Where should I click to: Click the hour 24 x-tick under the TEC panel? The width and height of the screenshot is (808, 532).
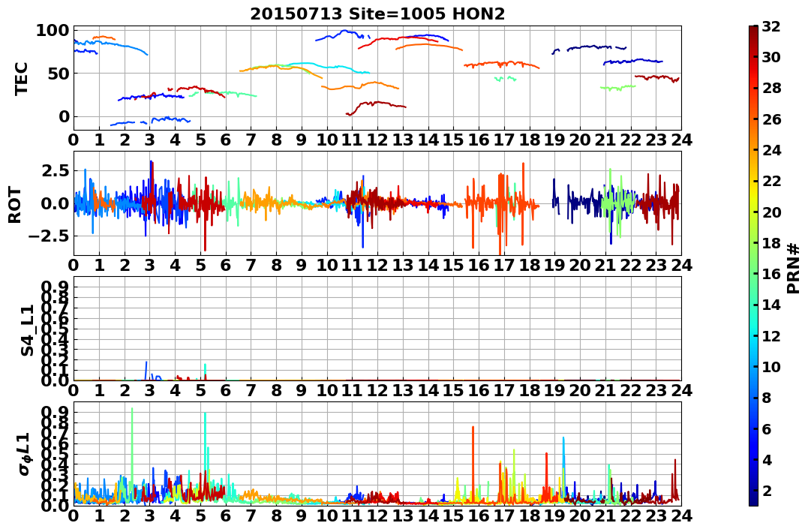pos(681,140)
